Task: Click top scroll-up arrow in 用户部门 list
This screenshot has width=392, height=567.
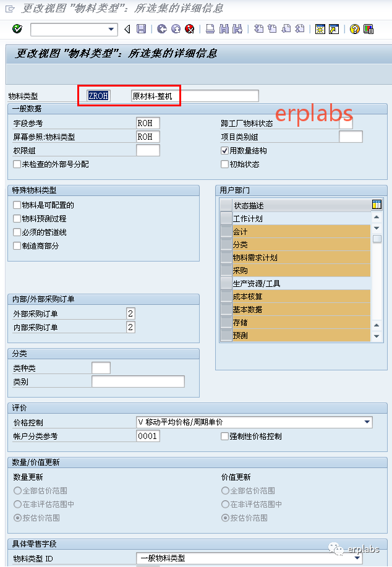Action: 377,217
